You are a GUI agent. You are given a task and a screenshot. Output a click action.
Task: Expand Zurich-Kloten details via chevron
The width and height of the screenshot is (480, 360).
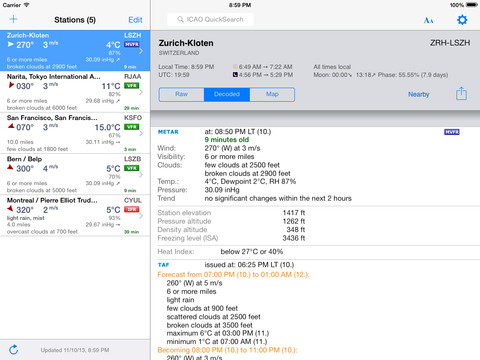(x=141, y=51)
